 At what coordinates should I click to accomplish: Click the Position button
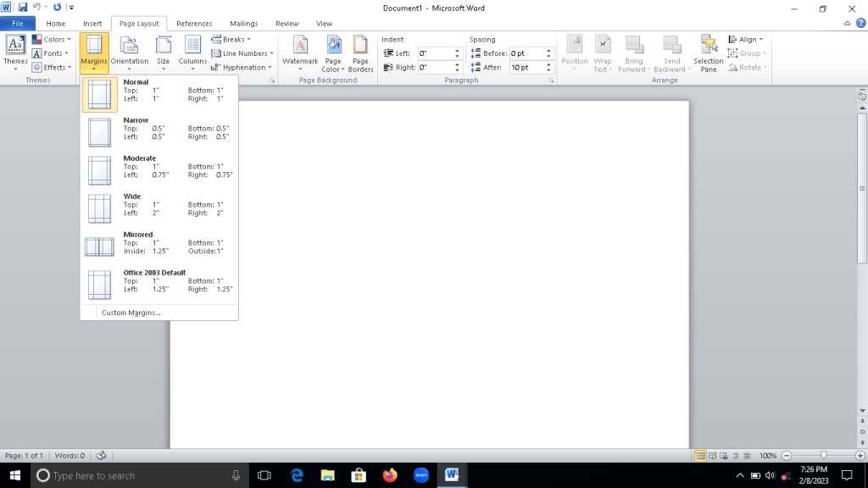click(575, 53)
